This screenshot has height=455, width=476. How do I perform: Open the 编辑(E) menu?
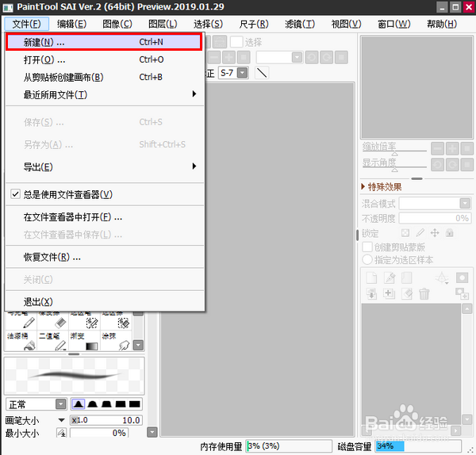(x=72, y=24)
